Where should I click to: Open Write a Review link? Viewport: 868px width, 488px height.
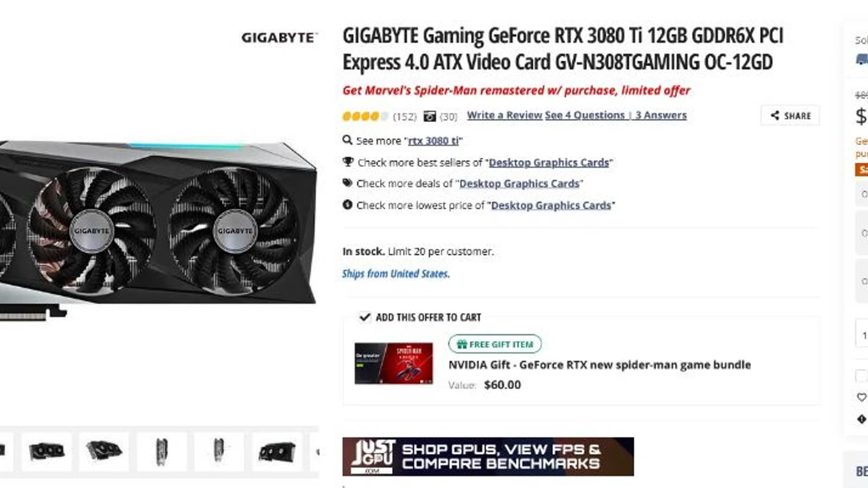coord(505,115)
